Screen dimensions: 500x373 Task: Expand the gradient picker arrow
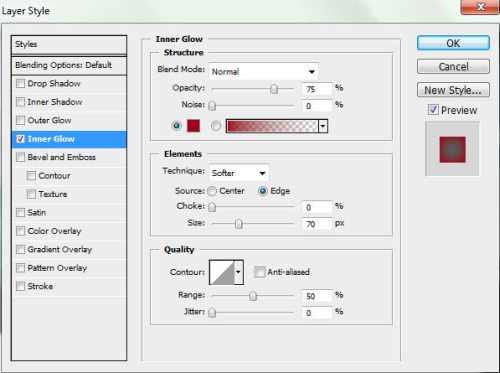coord(323,126)
